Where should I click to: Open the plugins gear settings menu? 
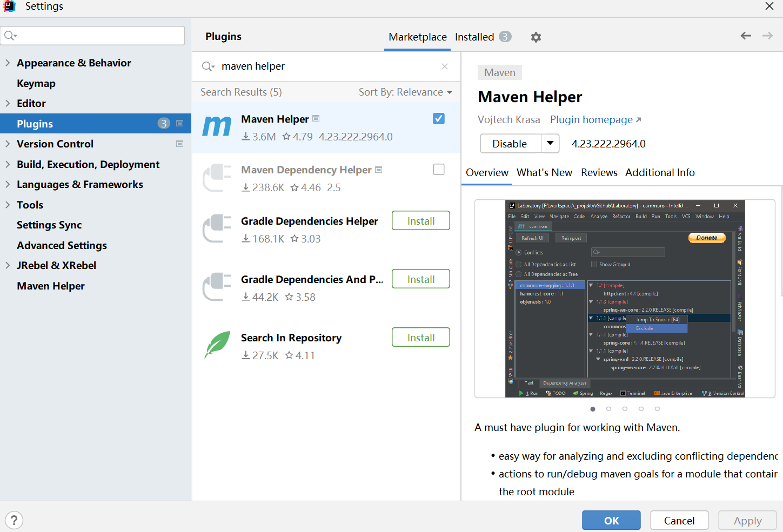click(x=536, y=37)
